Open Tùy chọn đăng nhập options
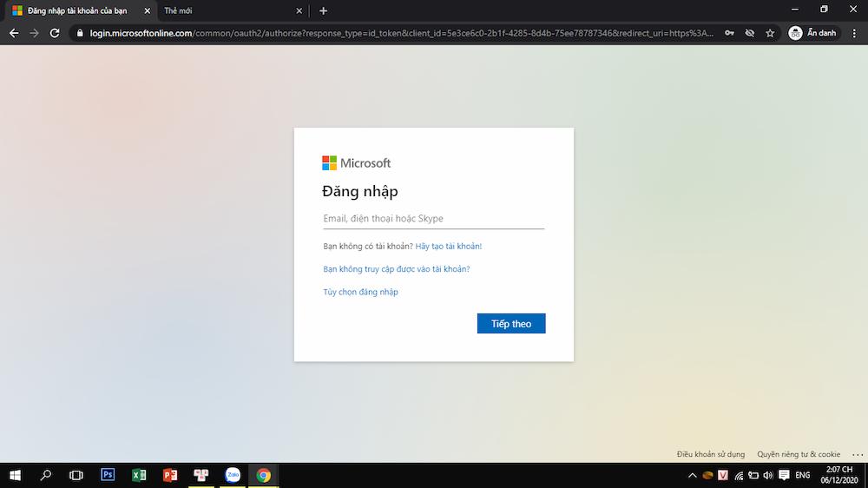The image size is (868, 488). point(360,292)
